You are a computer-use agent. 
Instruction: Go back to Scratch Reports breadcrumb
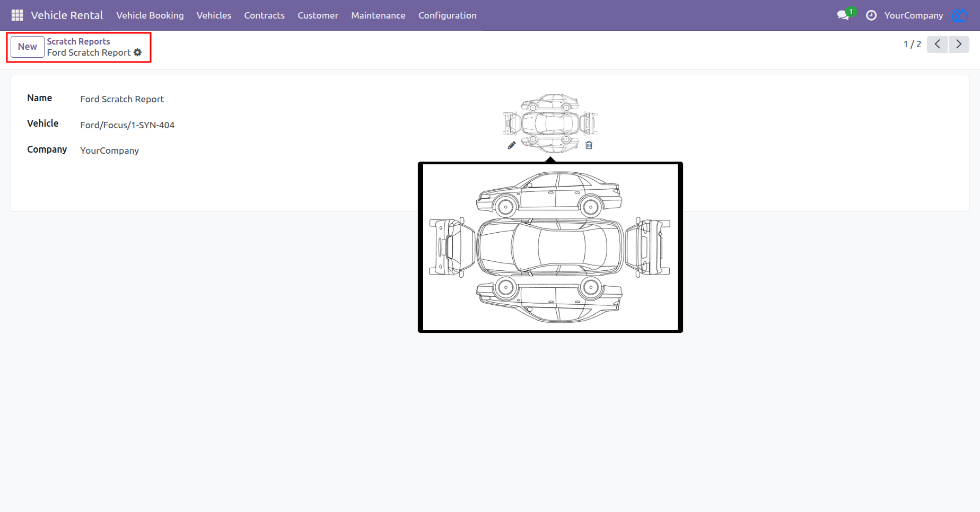pyautogui.click(x=78, y=41)
